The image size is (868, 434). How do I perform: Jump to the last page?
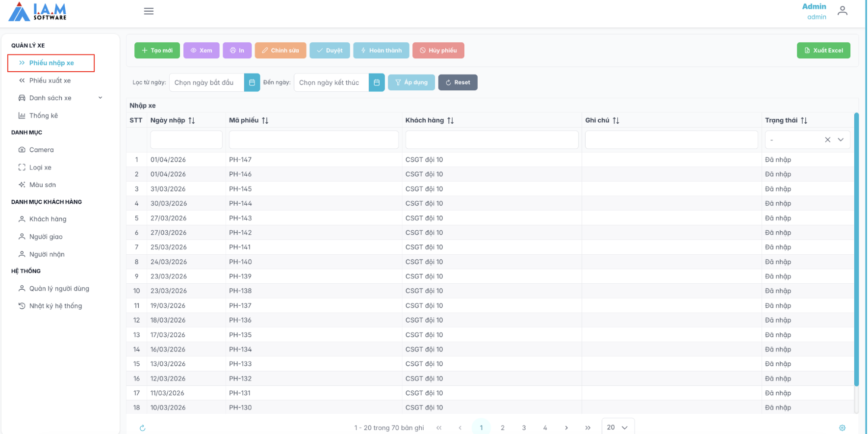point(587,428)
